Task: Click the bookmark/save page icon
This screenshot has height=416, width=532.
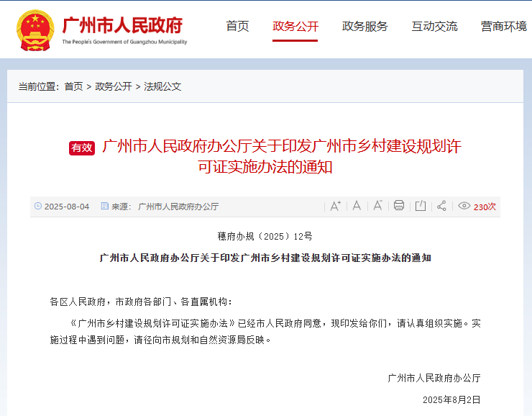Action: click(x=421, y=205)
